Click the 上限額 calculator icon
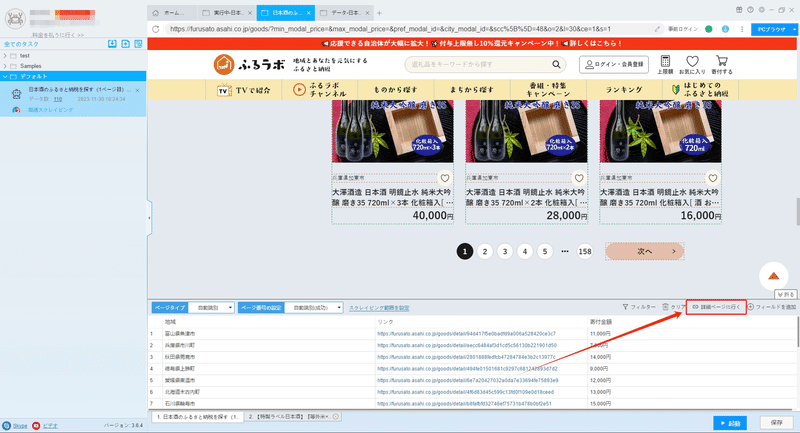Viewport: 800px width, 433px height. click(x=665, y=64)
